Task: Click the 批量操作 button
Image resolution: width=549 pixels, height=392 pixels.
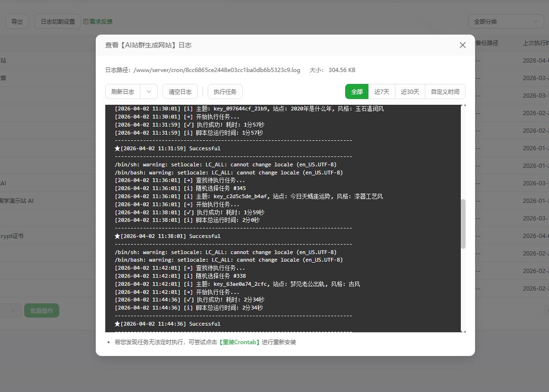Action: pos(42,310)
